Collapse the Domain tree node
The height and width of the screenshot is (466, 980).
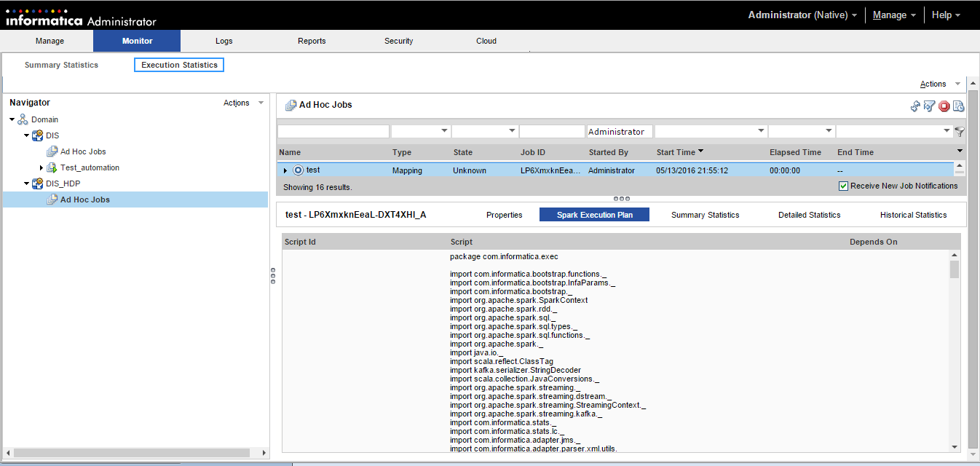(x=12, y=119)
